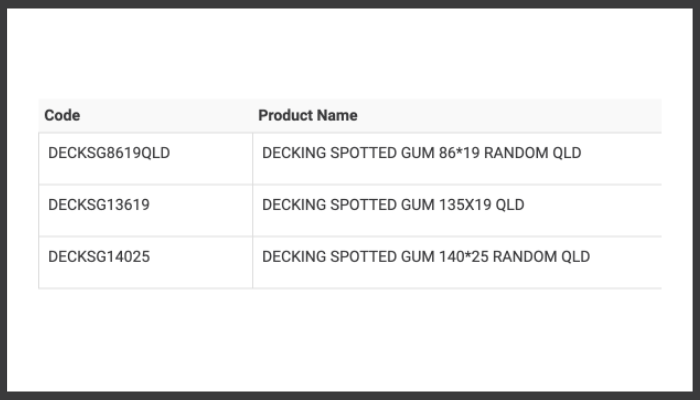
Task: Click the 135X19 dimension text
Action: 465,204
